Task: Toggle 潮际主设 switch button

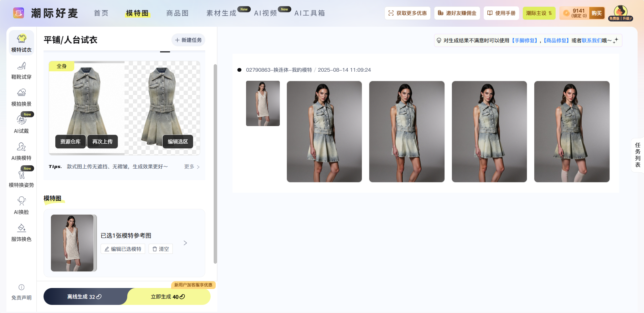Action: pyautogui.click(x=539, y=13)
